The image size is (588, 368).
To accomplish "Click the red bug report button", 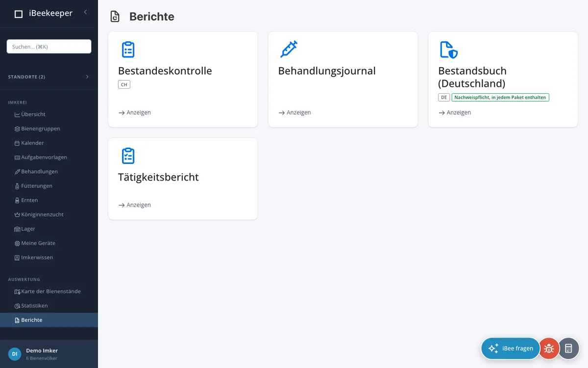I will 549,348.
